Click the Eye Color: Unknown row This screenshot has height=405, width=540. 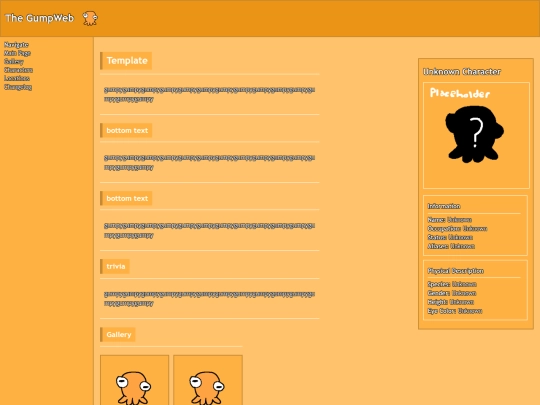coord(455,311)
